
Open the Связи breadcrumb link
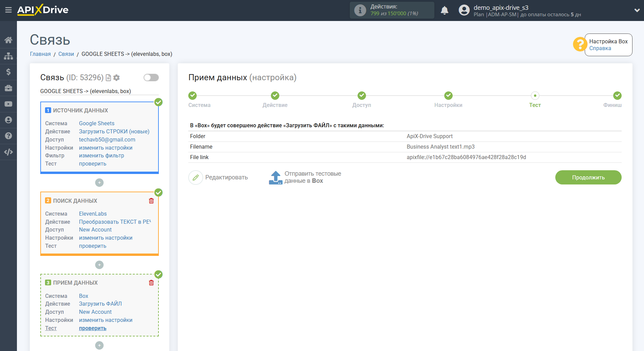point(66,54)
